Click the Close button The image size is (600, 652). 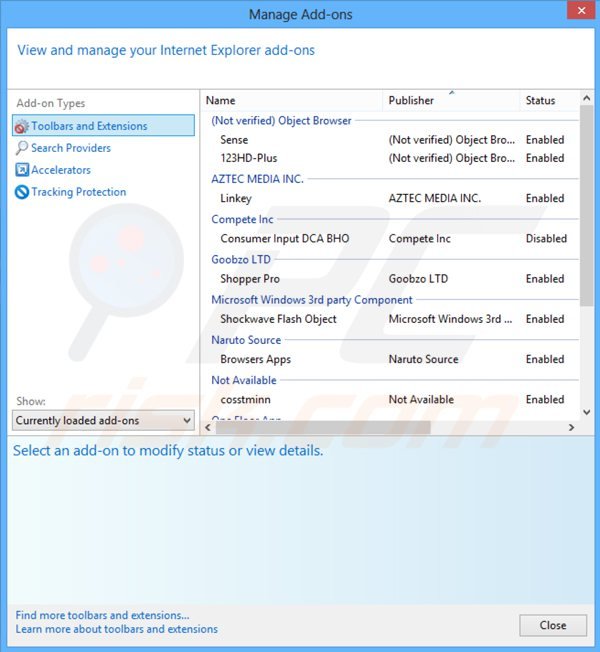pyautogui.click(x=553, y=625)
